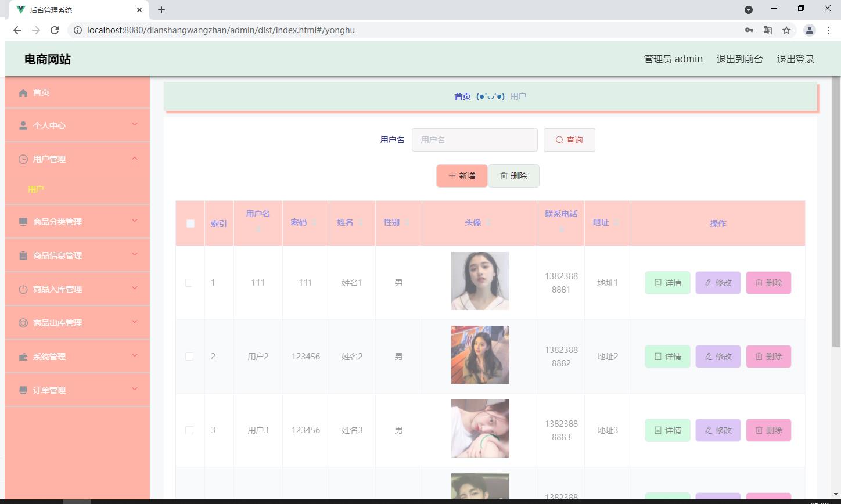Sort by 姓名 column sort arrows

point(361,223)
